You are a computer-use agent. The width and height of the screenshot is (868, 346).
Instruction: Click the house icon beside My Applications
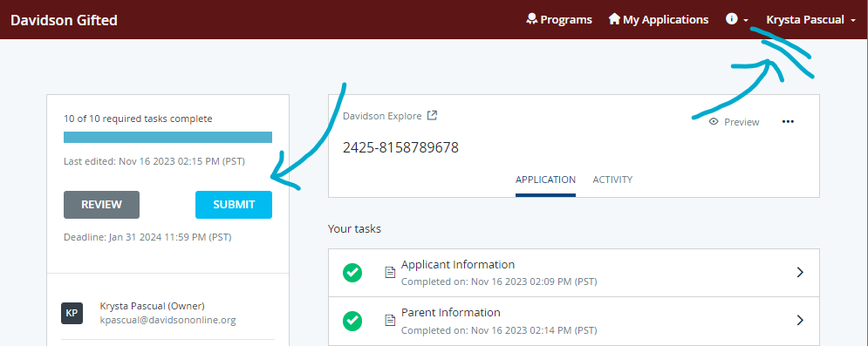[x=614, y=19]
